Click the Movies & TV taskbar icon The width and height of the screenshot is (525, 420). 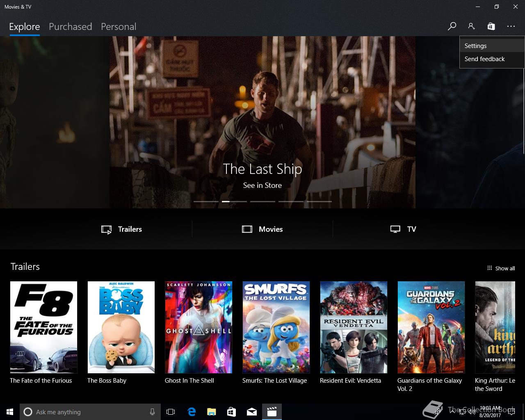(x=272, y=412)
